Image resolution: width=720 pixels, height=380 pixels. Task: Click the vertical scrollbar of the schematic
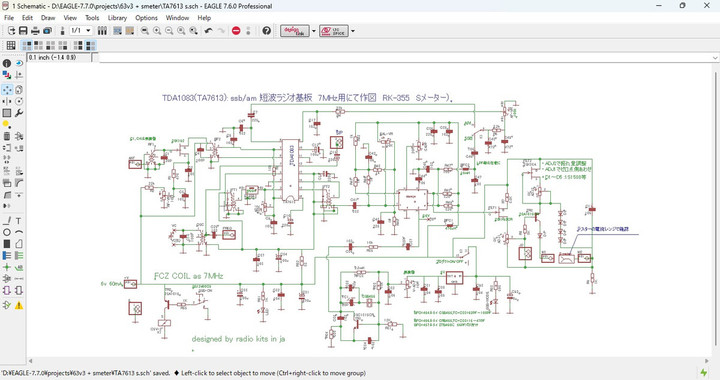coord(715,209)
